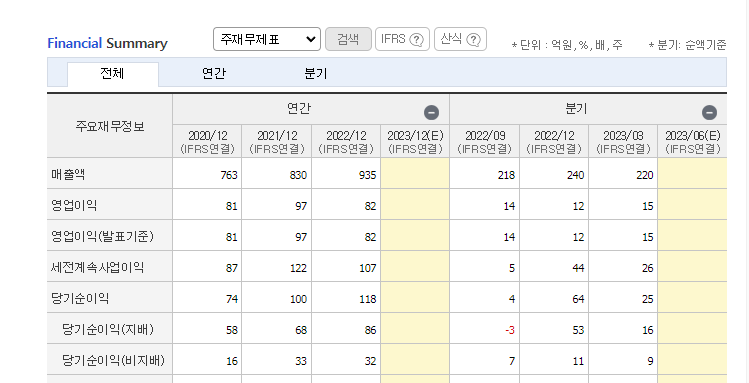Select the 전체 tab
This screenshot has height=383, width=749.
tap(113, 74)
